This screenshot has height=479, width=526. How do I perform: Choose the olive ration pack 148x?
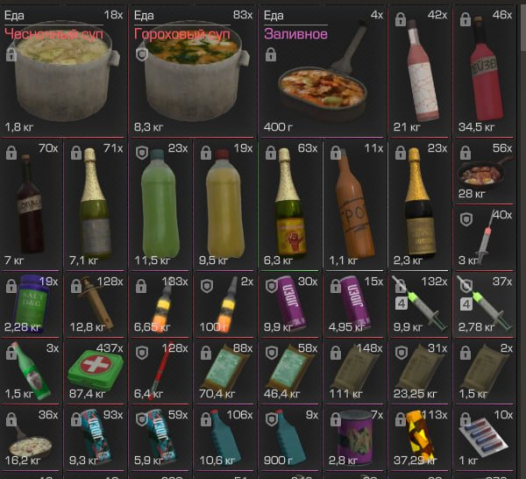click(x=355, y=372)
